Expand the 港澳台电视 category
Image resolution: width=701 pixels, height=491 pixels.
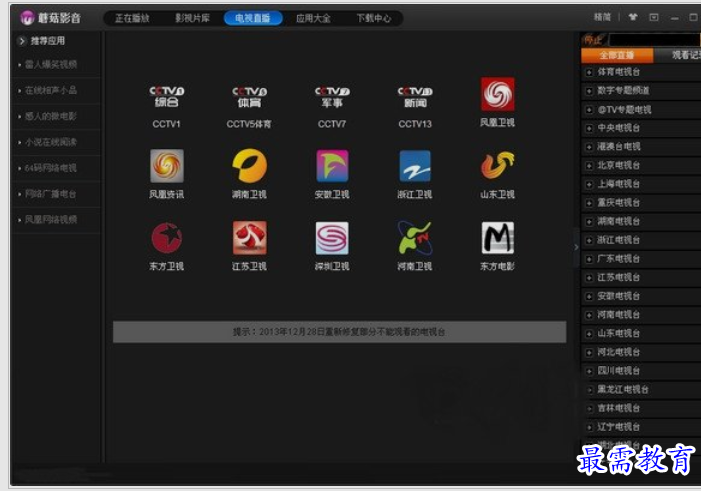(589, 147)
